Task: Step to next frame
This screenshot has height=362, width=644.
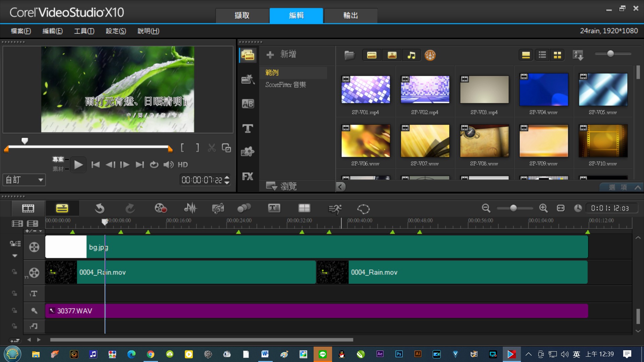Action: tap(125, 165)
